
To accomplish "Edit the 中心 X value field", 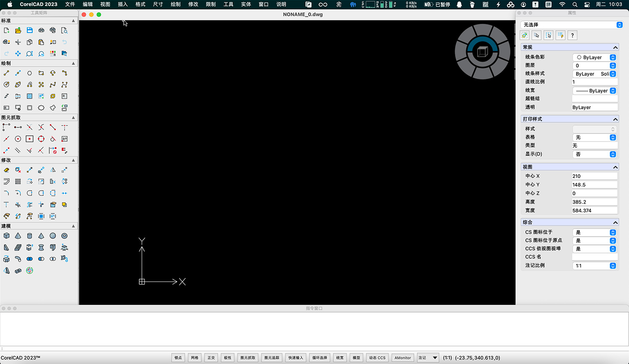I will click(x=594, y=176).
